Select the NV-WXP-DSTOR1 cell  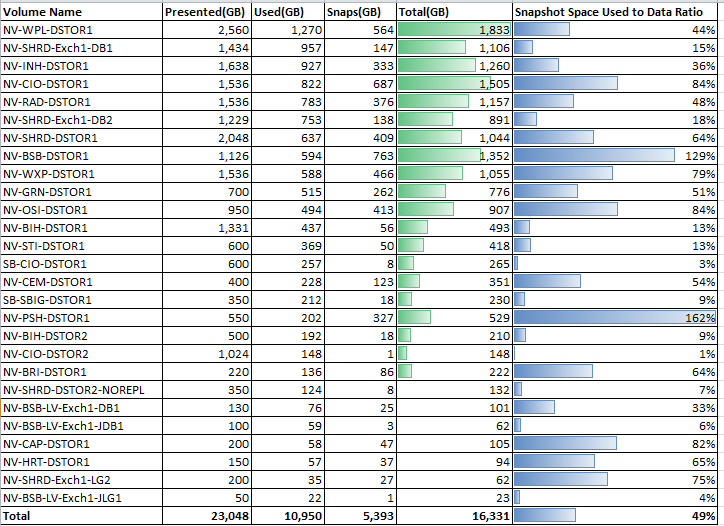pos(82,174)
